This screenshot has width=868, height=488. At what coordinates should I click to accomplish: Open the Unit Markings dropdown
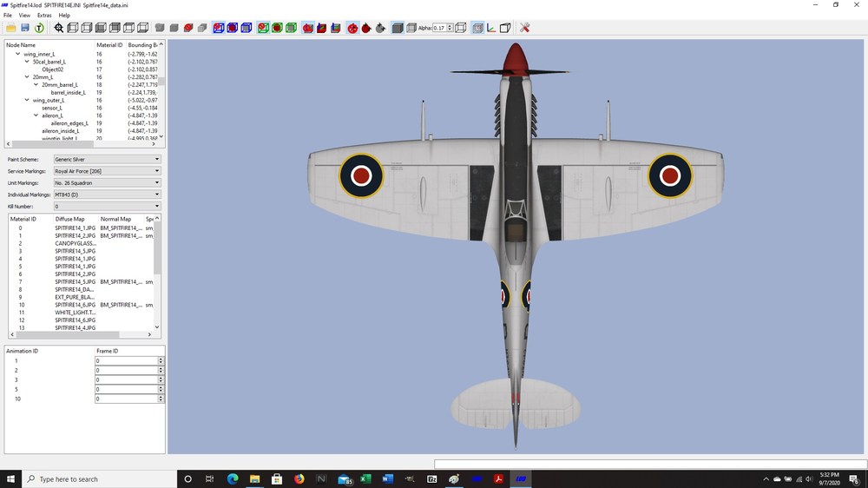tap(107, 183)
